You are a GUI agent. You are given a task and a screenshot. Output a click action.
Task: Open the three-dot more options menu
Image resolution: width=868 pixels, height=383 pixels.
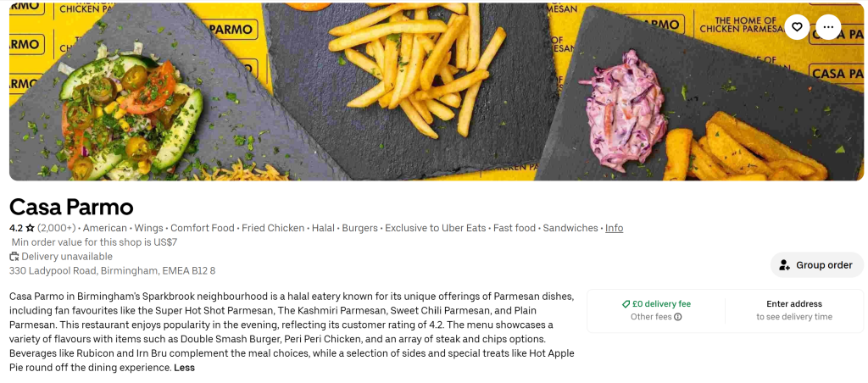tap(828, 27)
